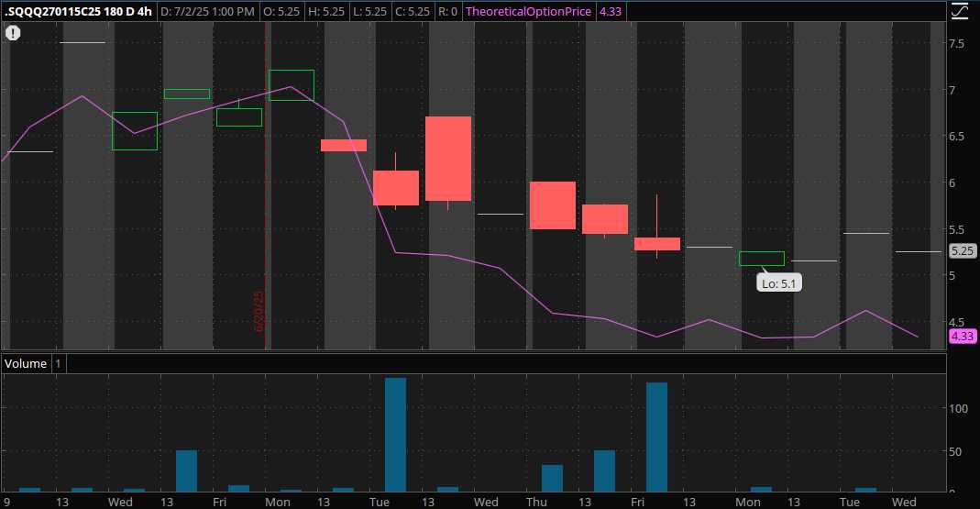Click the tallest Tuesday volume bar
The height and width of the screenshot is (509, 980).
coord(395,434)
